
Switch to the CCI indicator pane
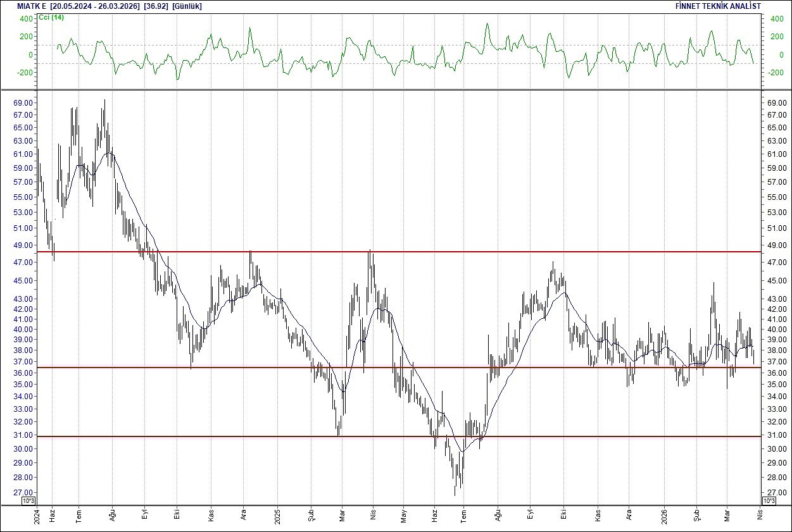pyautogui.click(x=380, y=51)
